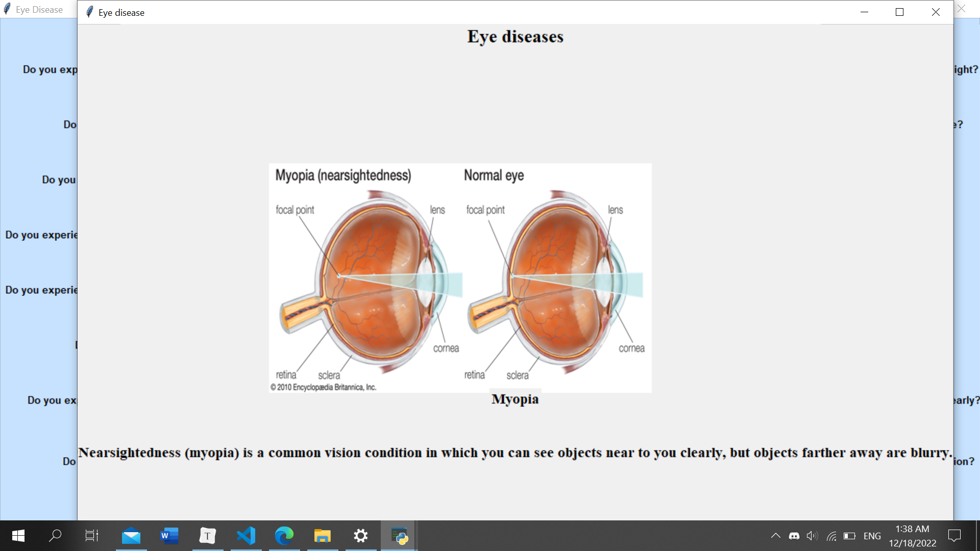The height and width of the screenshot is (551, 980).
Task: Switch the ENG input language indicator
Action: tap(872, 536)
